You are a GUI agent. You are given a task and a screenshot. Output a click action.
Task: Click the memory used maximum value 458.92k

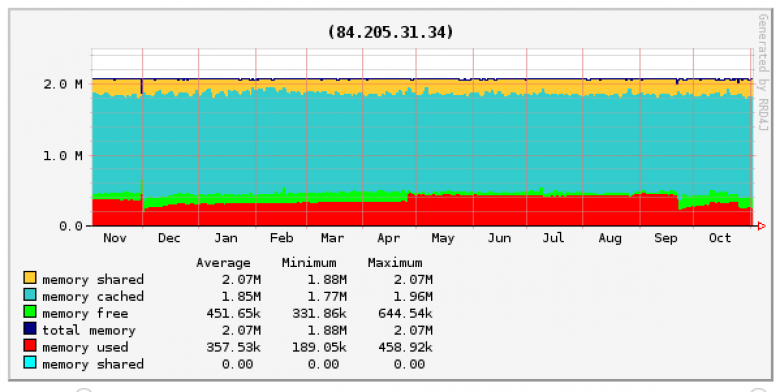pyautogui.click(x=405, y=347)
